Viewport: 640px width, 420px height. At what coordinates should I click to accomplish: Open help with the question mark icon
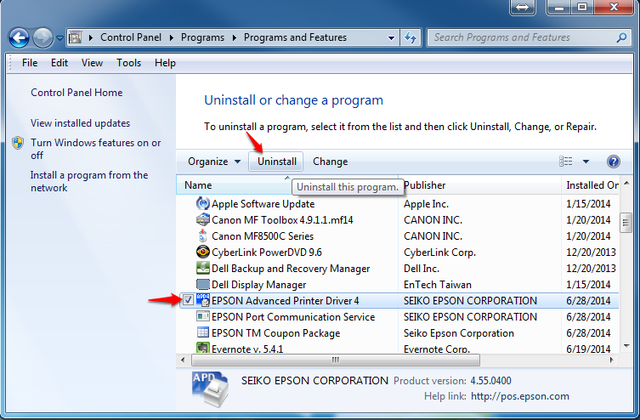(613, 161)
